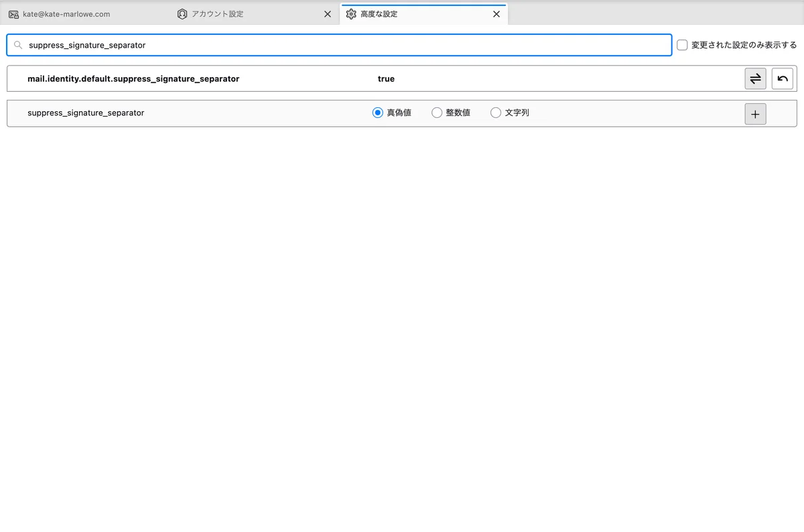Viewport: 804px width, 532px height.
Task: Select the 整数値 radio button
Action: [437, 113]
